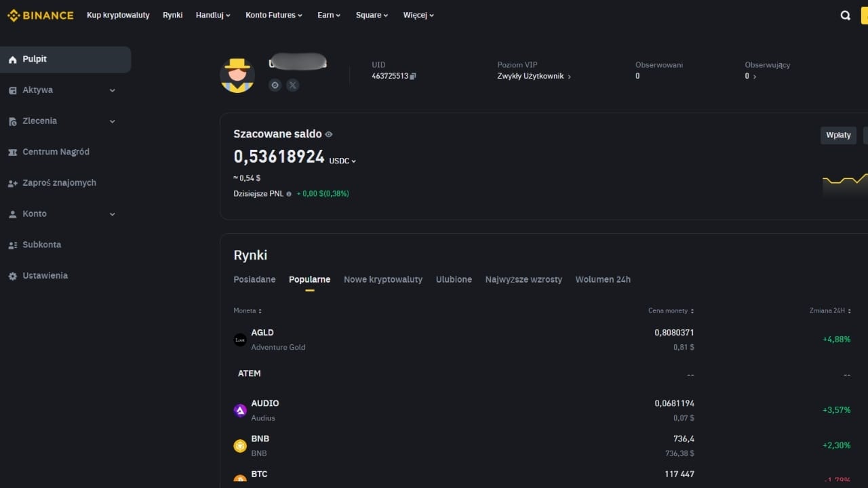This screenshot has height=488, width=868.
Task: Expand Aktywa sidebar chevron
Action: 113,90
